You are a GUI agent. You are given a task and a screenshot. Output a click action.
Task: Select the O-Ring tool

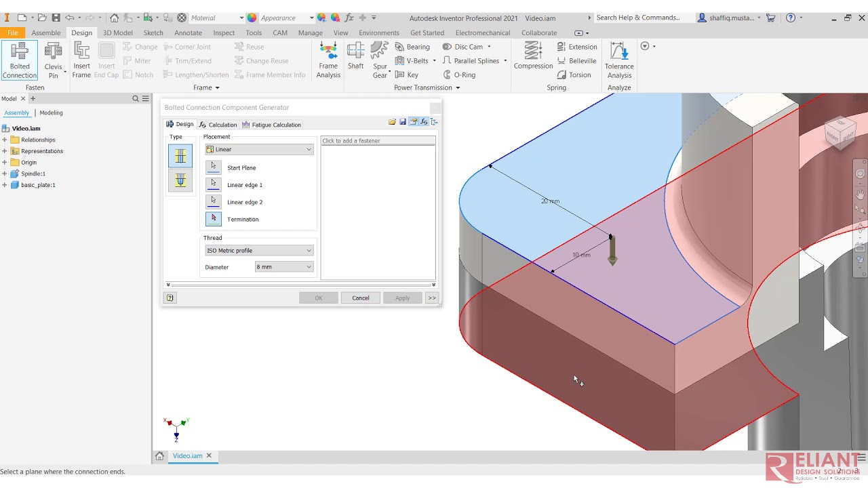coord(459,75)
